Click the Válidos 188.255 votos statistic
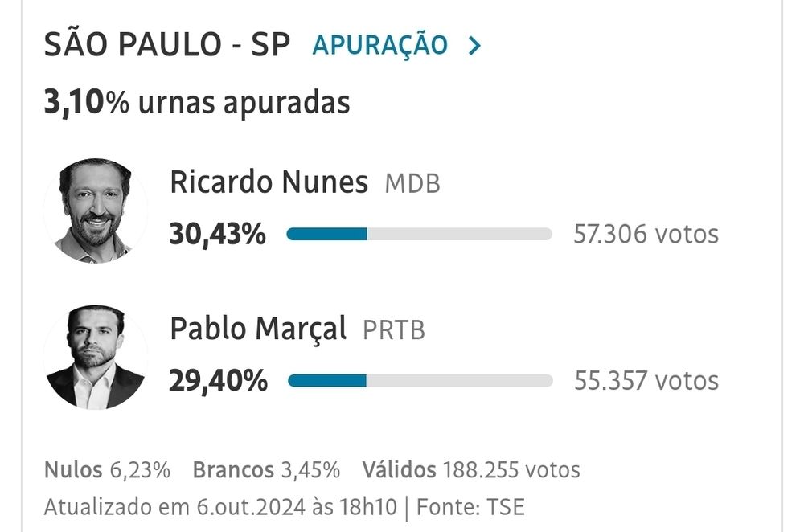This screenshot has height=532, width=804. coord(471,470)
